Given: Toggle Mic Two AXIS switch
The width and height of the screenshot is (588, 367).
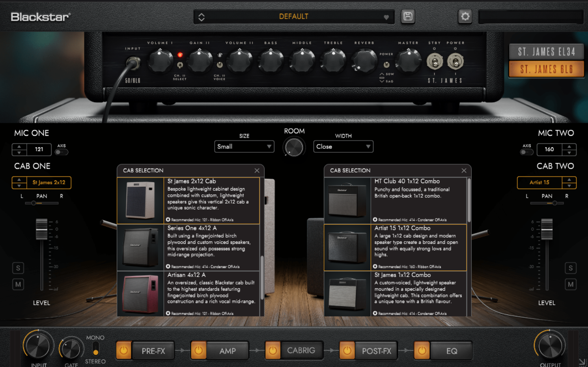Looking at the screenshot, I should pos(526,152).
